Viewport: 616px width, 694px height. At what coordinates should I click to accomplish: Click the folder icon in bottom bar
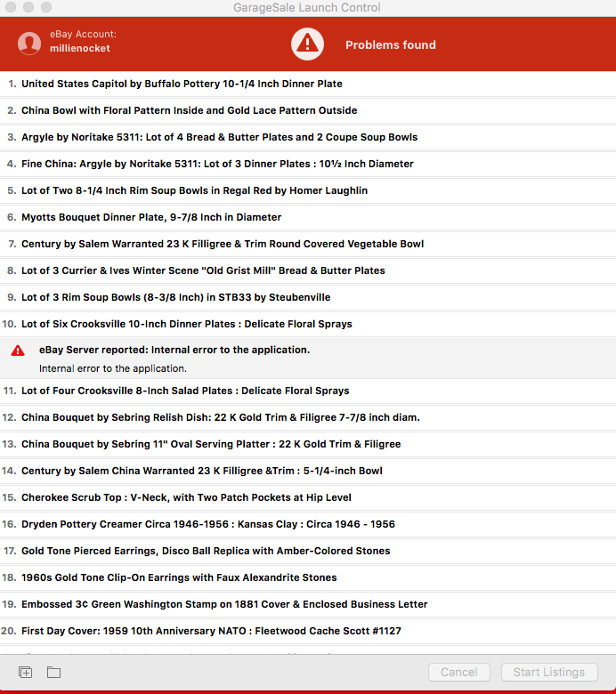[x=54, y=672]
